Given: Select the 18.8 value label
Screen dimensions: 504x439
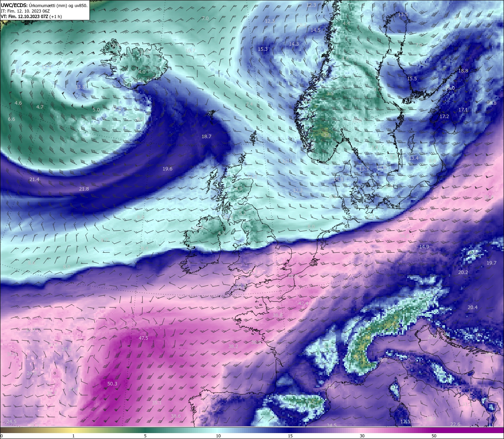Looking at the screenshot, I should click(463, 71).
